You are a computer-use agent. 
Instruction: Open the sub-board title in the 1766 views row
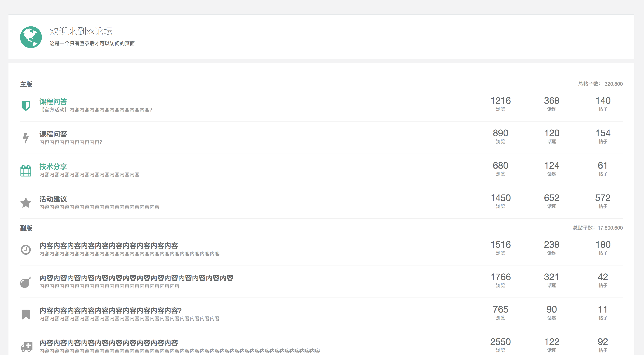[x=136, y=278]
